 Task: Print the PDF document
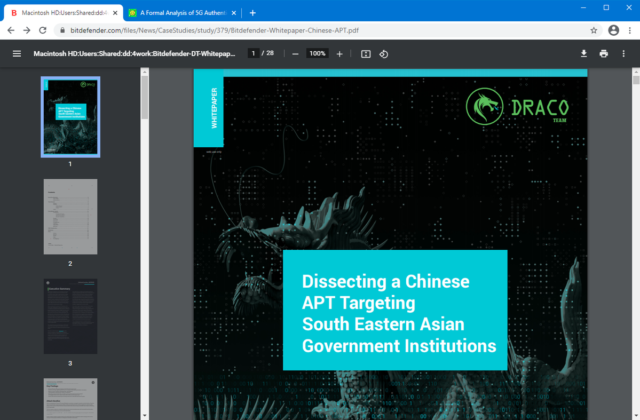604,53
